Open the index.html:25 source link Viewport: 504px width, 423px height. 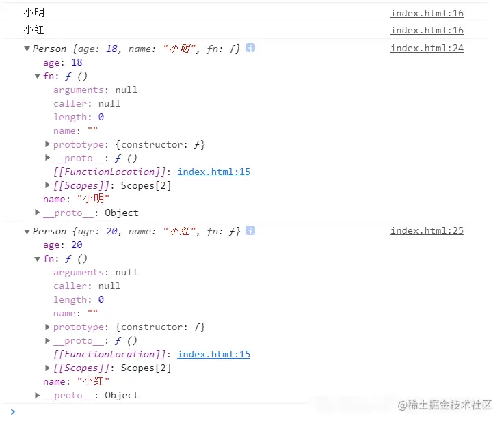(427, 230)
